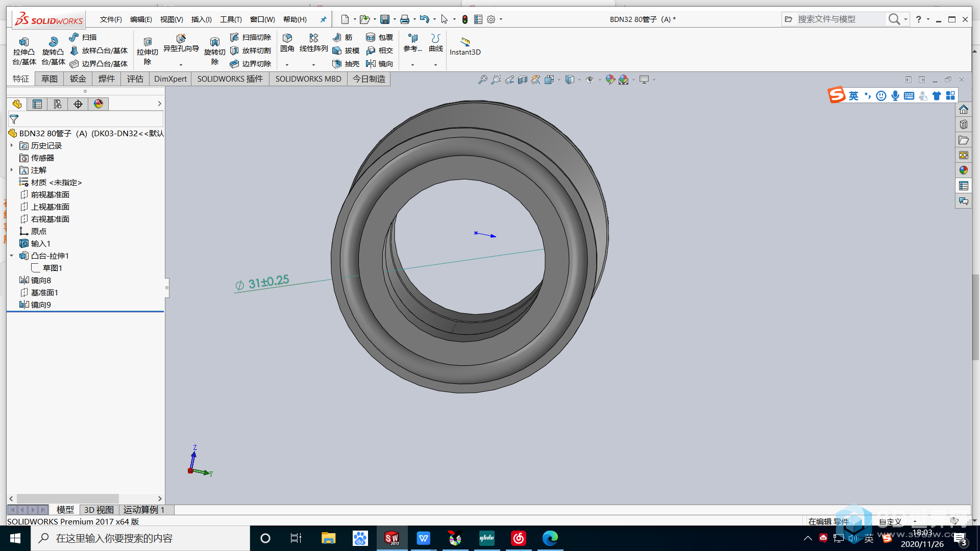
Task: Click the Wrap (包覆) tool
Action: (x=380, y=37)
